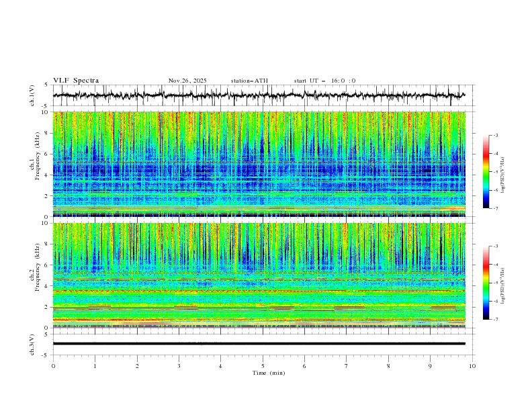
Task: Click the "-7" tick on ch.2 colorbar
Action: (x=496, y=320)
